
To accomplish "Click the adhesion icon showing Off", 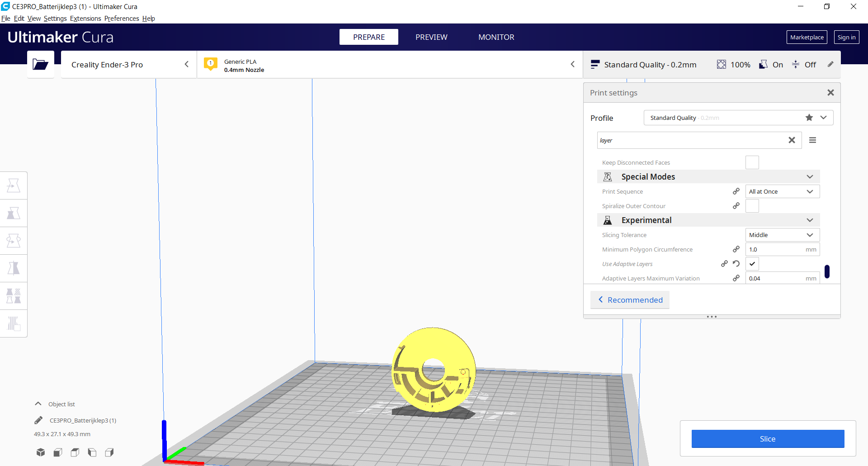I will click(x=796, y=65).
